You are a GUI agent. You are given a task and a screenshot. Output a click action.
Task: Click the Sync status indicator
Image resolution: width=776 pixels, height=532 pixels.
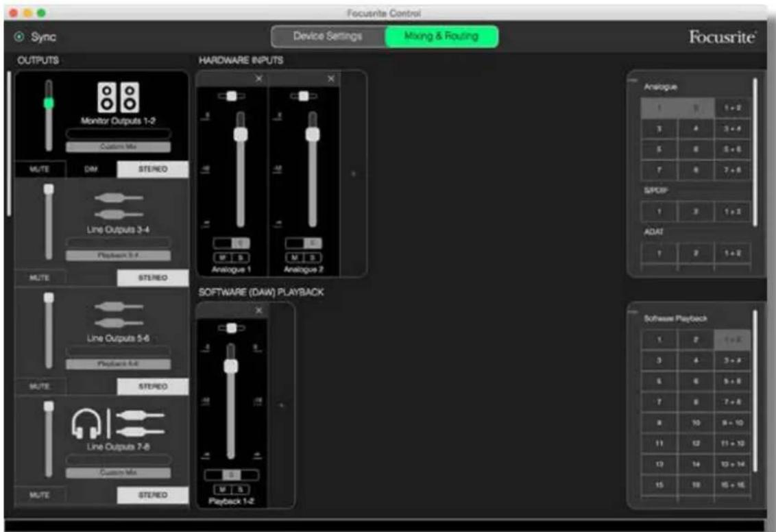click(19, 36)
